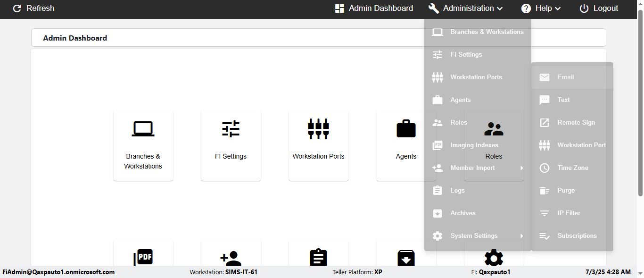Open the Help dropdown chevron
This screenshot has height=278, width=644.
[x=558, y=8]
